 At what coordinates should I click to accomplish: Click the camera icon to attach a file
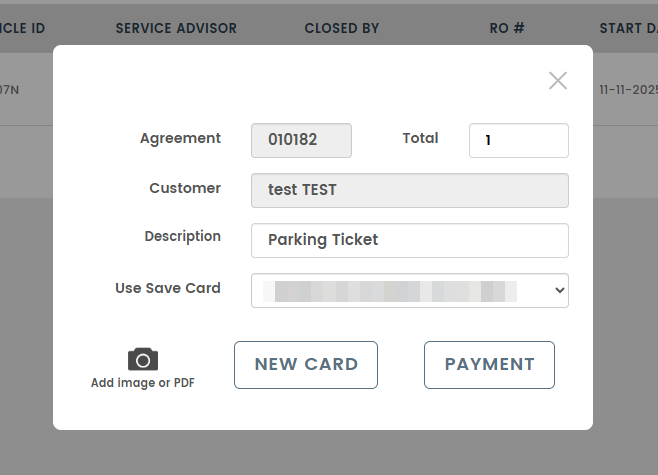tap(143, 360)
